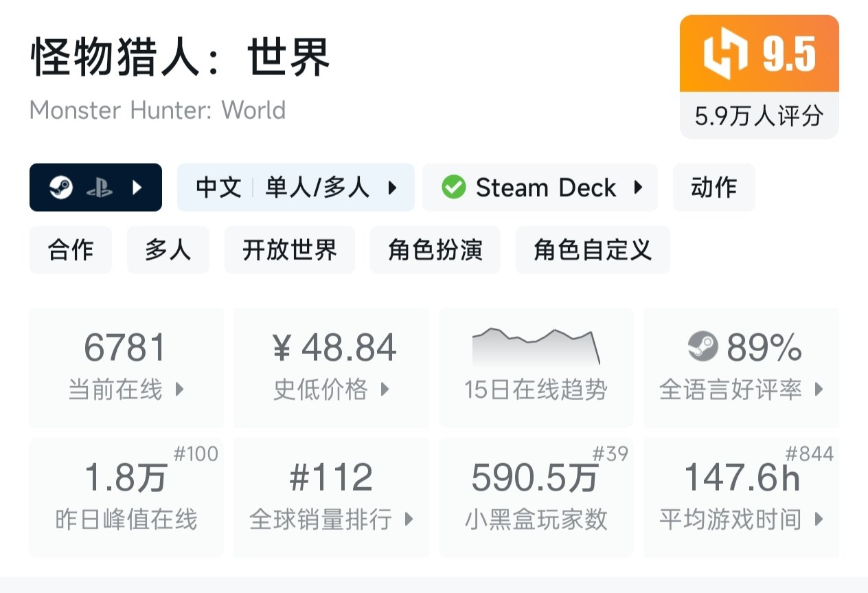This screenshot has height=593, width=868.
Task: Select the 角色自定义 tag
Action: point(592,250)
